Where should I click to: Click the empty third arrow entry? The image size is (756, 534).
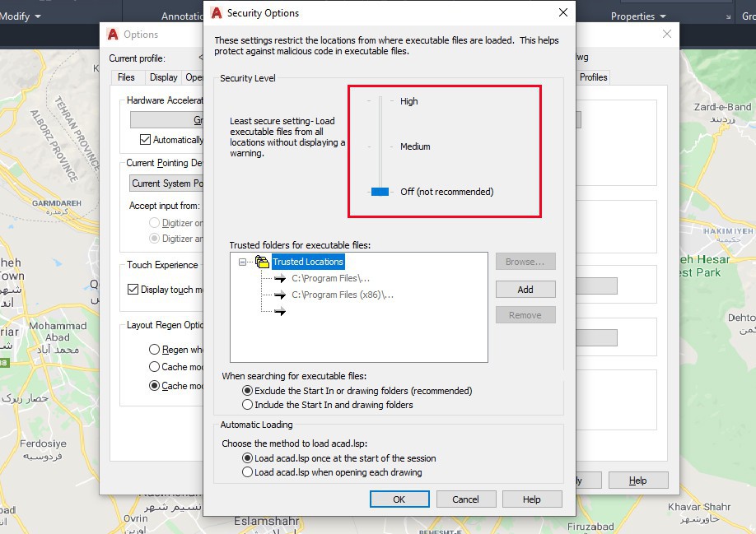(280, 312)
